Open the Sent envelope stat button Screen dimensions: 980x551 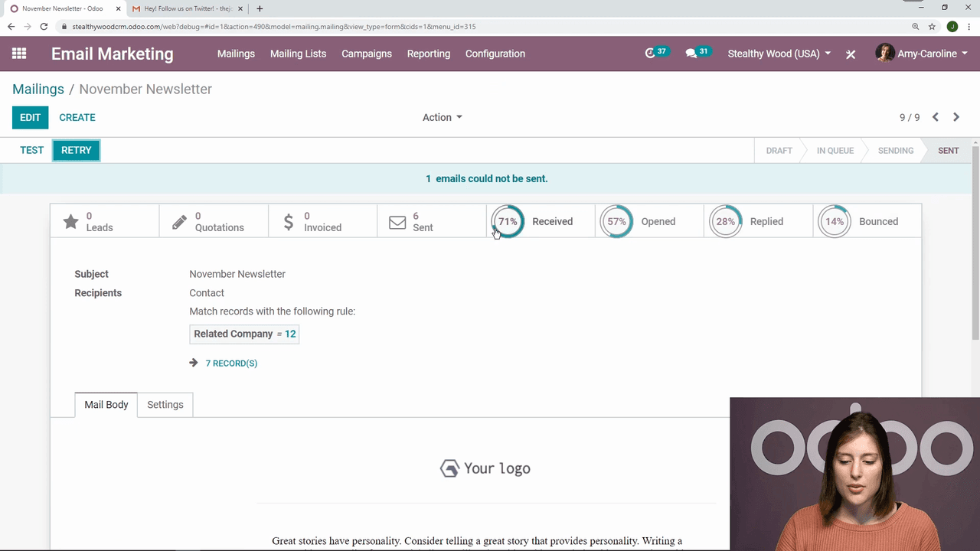click(431, 222)
